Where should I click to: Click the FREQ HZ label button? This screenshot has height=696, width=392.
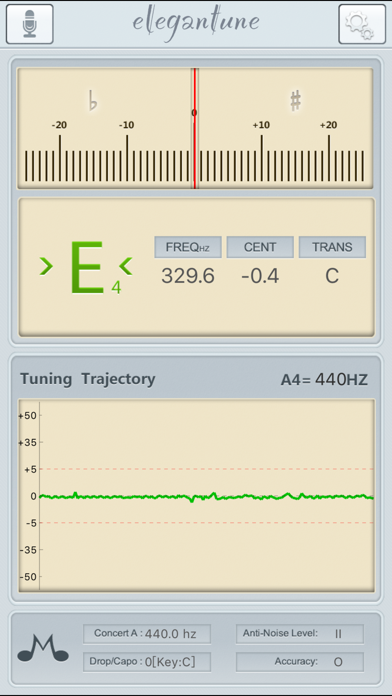point(188,247)
